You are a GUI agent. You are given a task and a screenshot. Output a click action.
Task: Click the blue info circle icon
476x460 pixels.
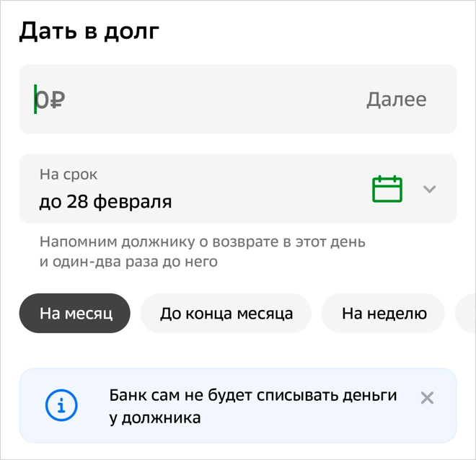click(x=61, y=406)
